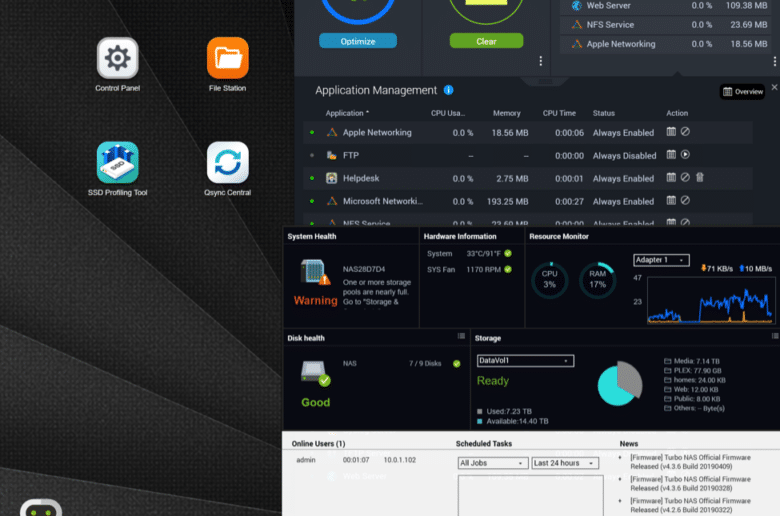Click firmware news for Build 20190409

tap(690, 462)
